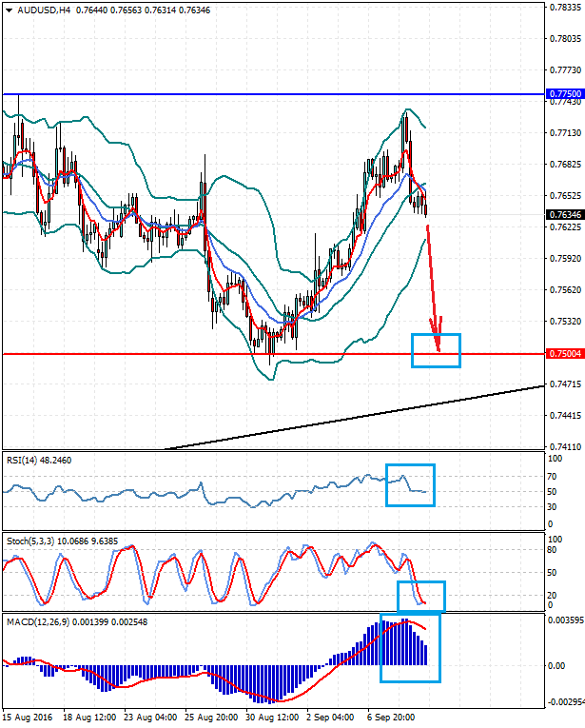Image resolution: width=585 pixels, height=728 pixels.
Task: Select the blue horizontal resistance line
Action: [238, 95]
